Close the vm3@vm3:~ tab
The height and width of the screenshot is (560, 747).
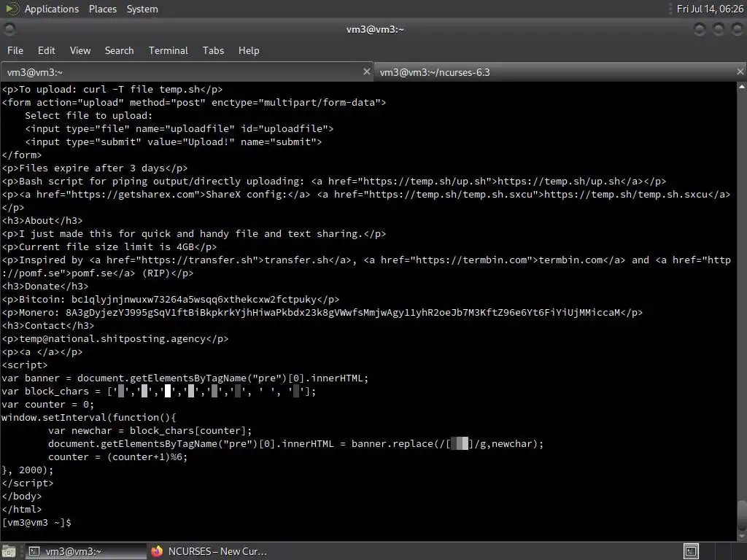[x=366, y=71]
